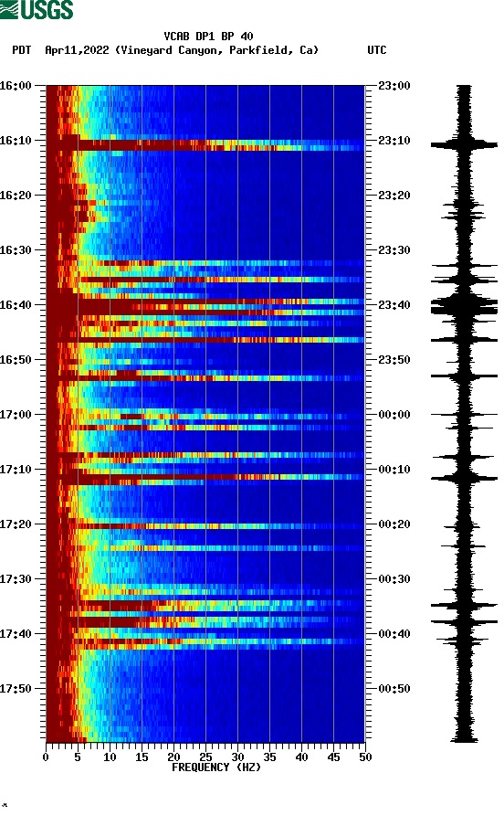This screenshot has height=815, width=504.
Task: Click the 00:40 UTC time label
Action: 394,634
